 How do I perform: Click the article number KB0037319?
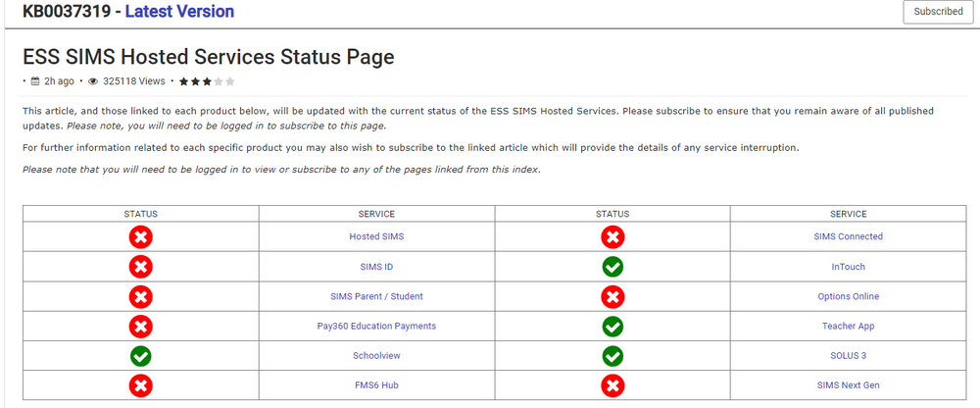point(69,11)
